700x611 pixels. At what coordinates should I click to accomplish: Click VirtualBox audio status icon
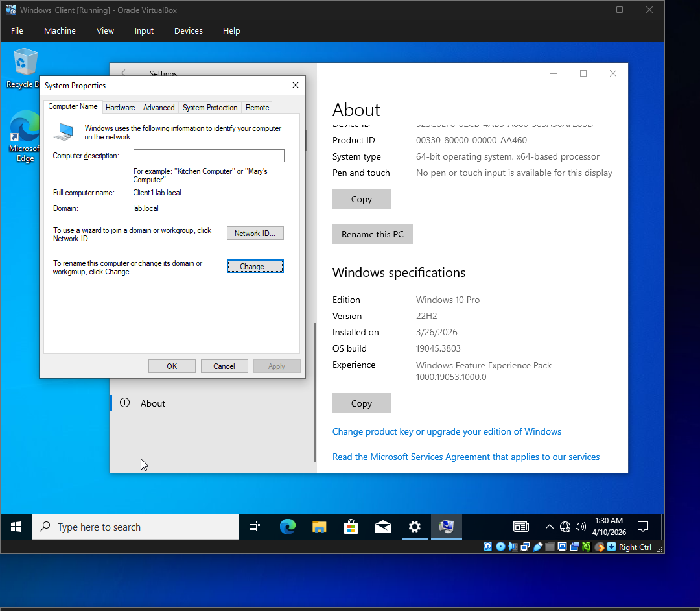(x=513, y=547)
